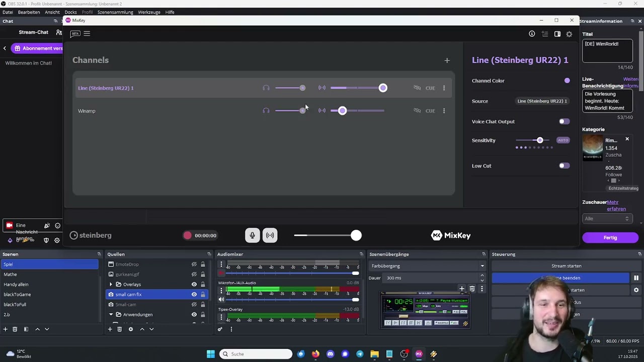Open File Explorer from the Windows taskbar
This screenshot has height=362, width=644.
(x=374, y=354)
